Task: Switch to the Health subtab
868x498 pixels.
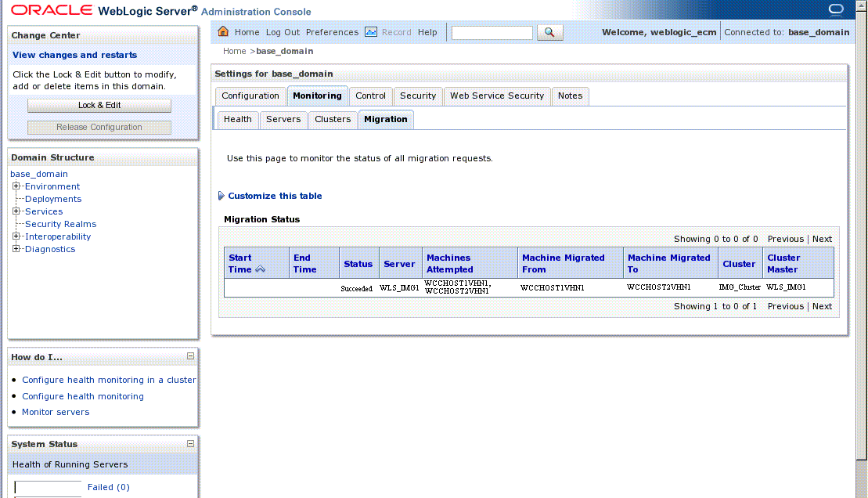Action: (x=237, y=119)
